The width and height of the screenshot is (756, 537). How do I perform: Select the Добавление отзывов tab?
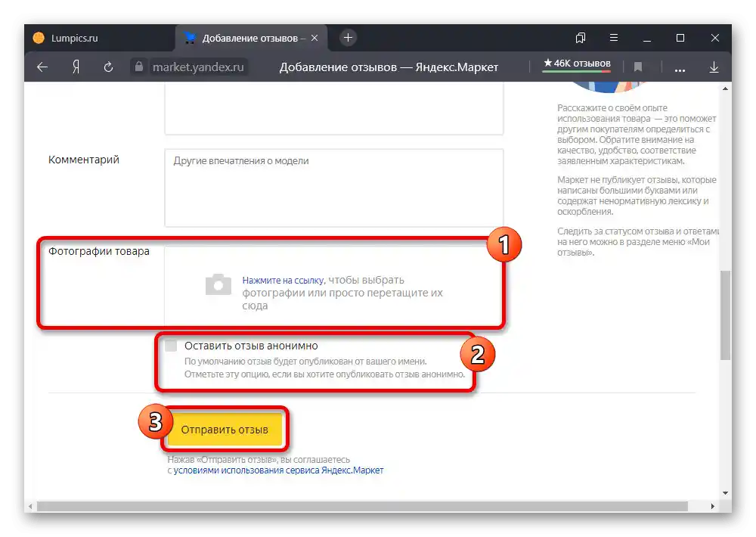249,36
